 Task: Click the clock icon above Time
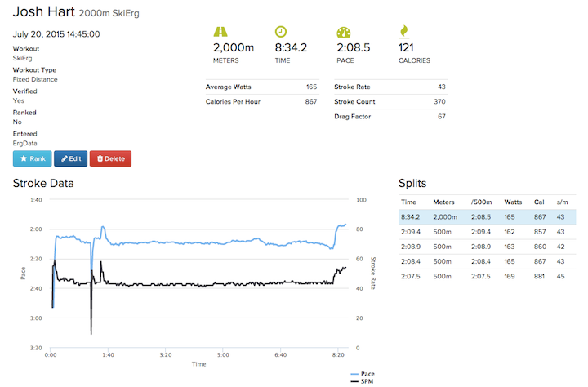pos(280,32)
